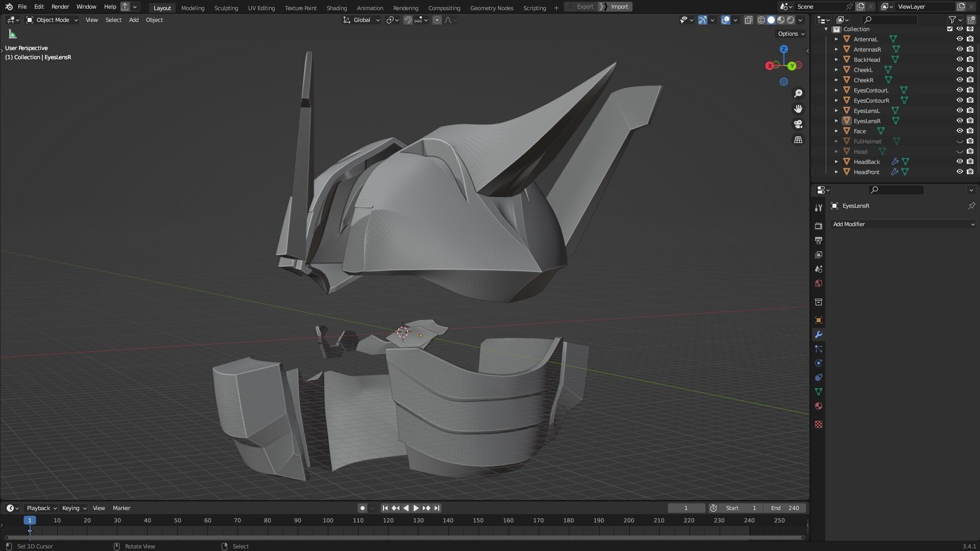Click the Blender logo menu icon
This screenshot has width=980, height=551.
pos(9,7)
